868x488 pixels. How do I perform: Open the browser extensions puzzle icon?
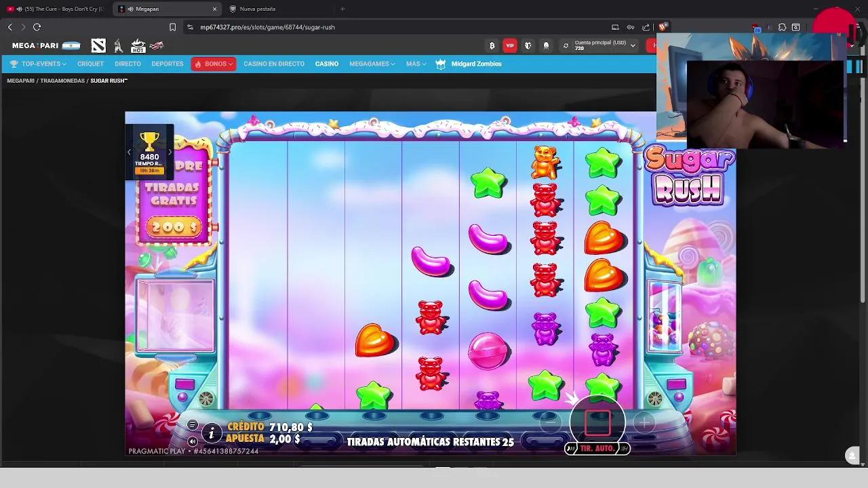[x=781, y=27]
